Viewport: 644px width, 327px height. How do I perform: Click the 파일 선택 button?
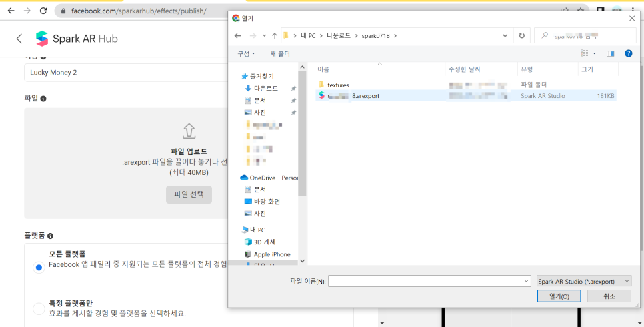coord(189,194)
